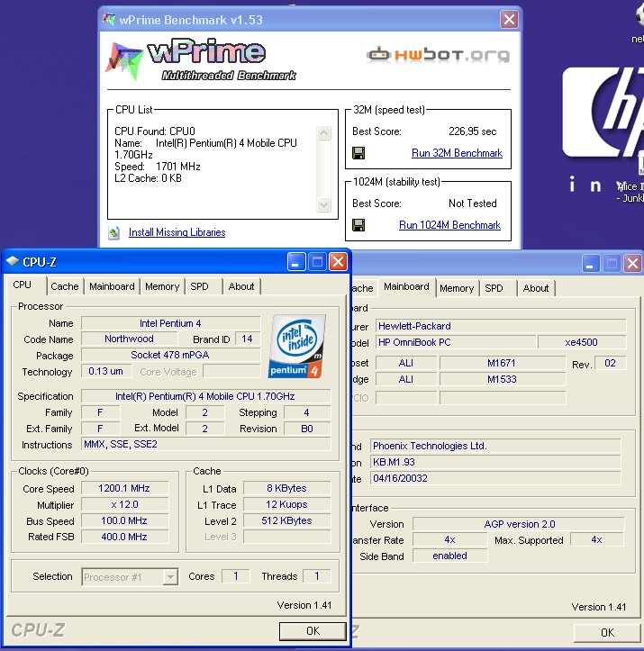The height and width of the screenshot is (651, 644).
Task: Click the Rated FSB value 400.0 MHz
Action: pos(124,537)
